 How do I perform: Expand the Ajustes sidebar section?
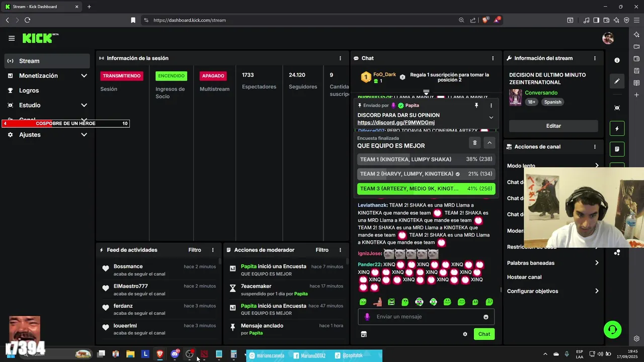click(x=47, y=135)
